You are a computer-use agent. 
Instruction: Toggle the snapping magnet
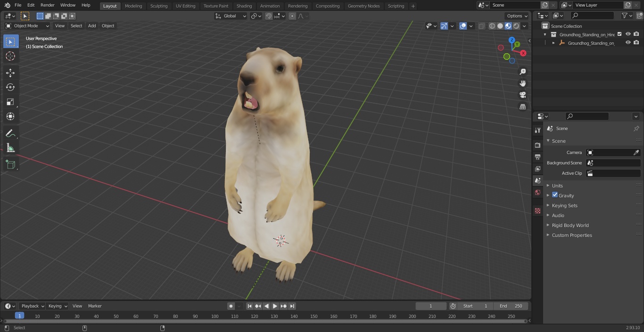pyautogui.click(x=269, y=16)
